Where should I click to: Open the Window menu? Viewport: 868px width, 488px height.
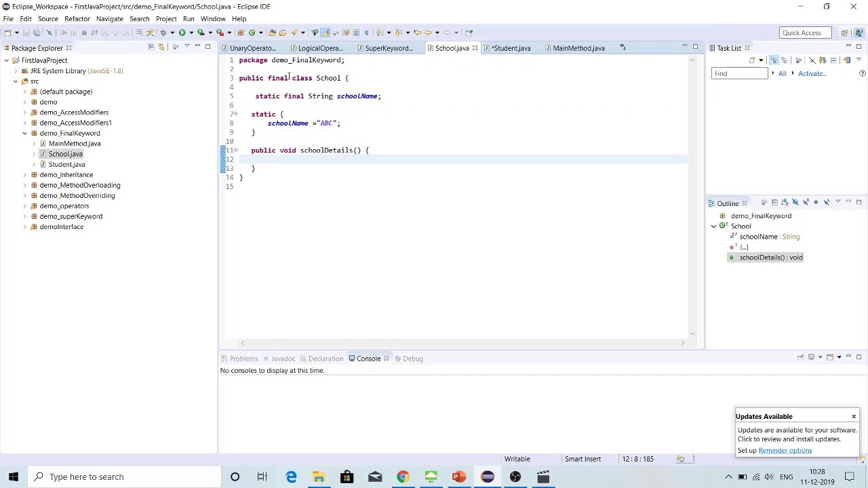213,19
